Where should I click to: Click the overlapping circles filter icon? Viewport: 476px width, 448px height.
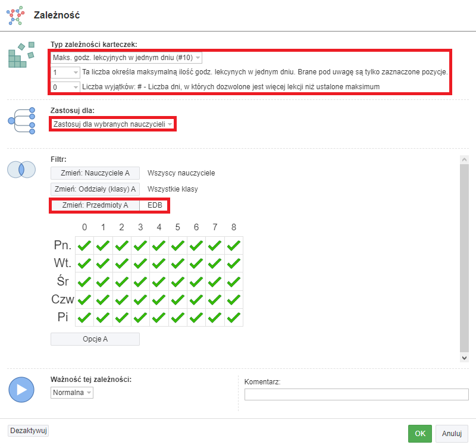click(x=21, y=170)
